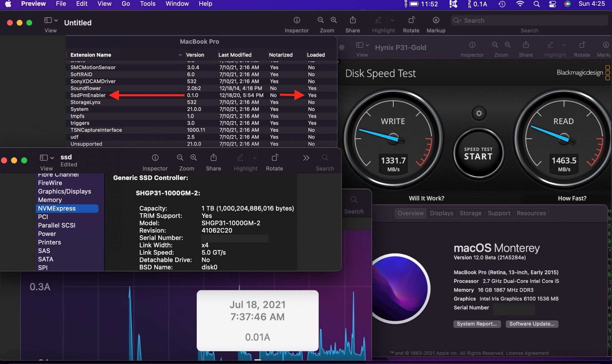Click the Share icon in Untitled toolbar

pos(353,20)
